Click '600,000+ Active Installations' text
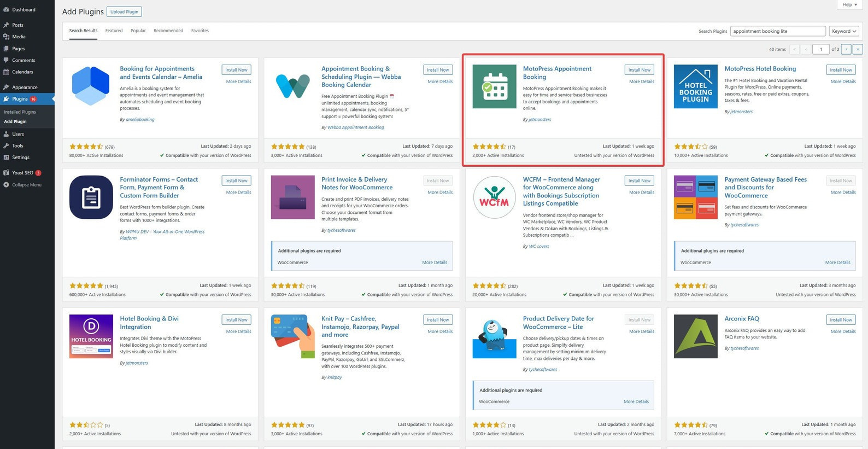 pos(97,295)
